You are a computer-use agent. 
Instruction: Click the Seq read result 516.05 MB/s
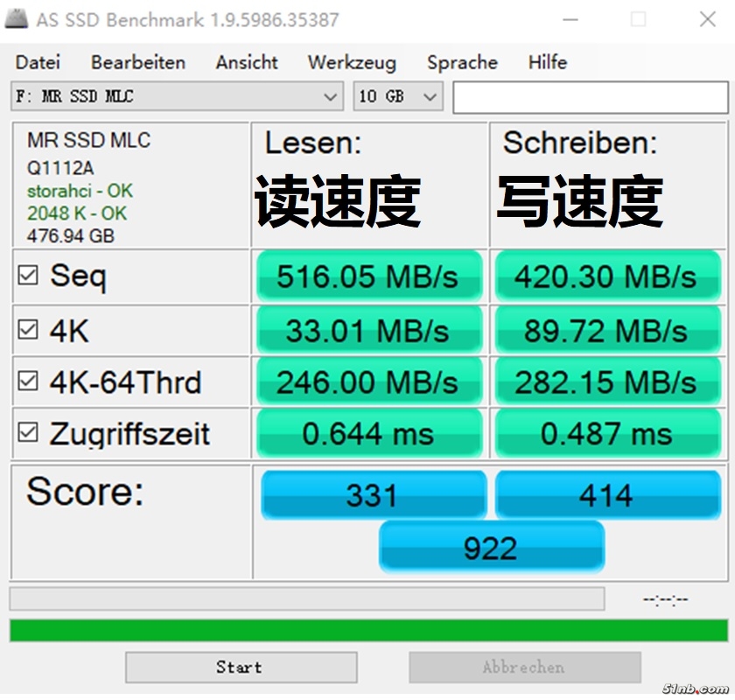pyautogui.click(x=369, y=276)
